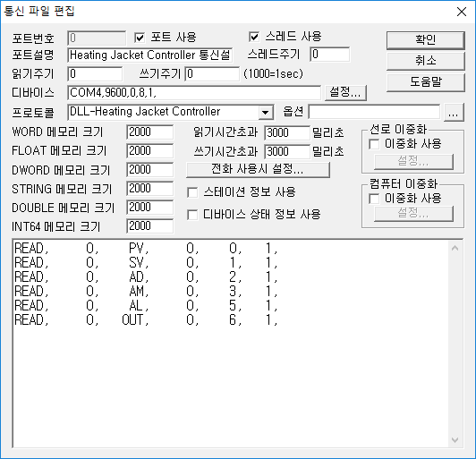Enable 선로 이중화 사용 checkbox
The image size is (476, 459).
coord(374,144)
